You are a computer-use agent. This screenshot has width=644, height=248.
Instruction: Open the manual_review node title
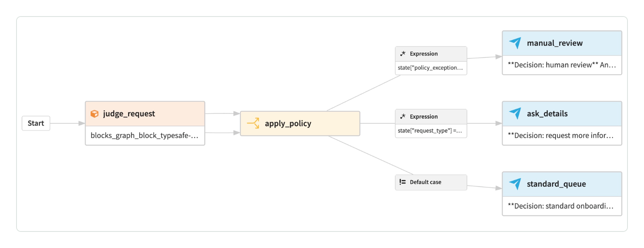click(555, 43)
